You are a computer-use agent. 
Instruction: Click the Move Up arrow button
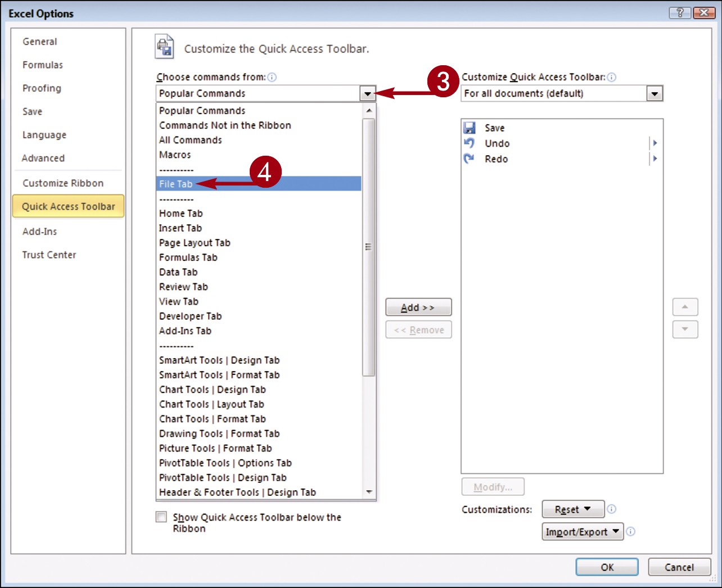[x=685, y=307]
